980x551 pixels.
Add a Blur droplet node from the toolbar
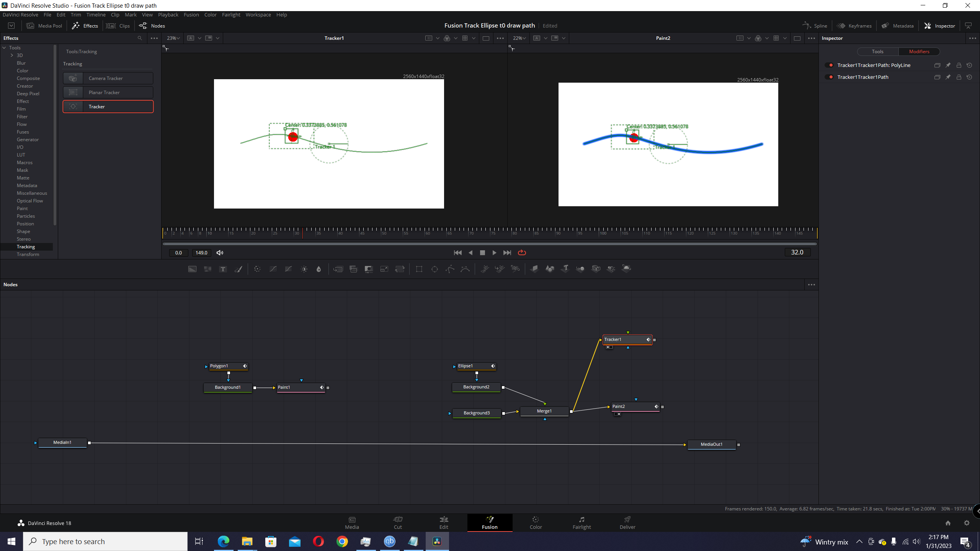[318, 269]
